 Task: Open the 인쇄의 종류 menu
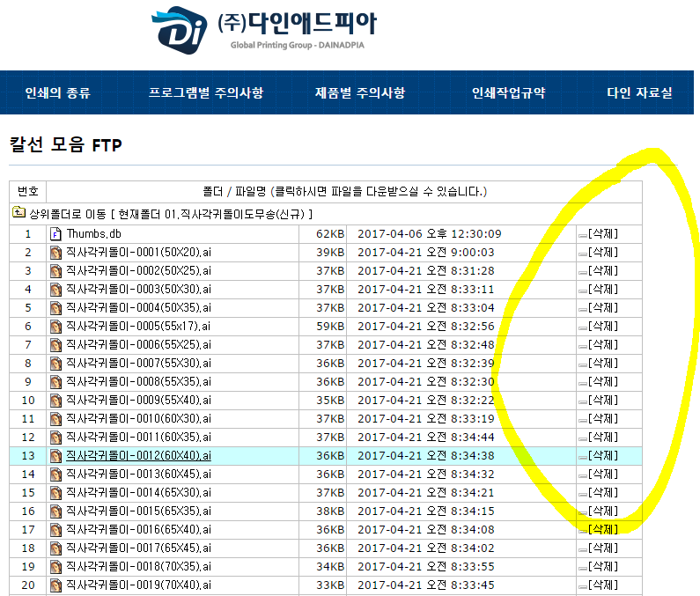tap(57, 93)
